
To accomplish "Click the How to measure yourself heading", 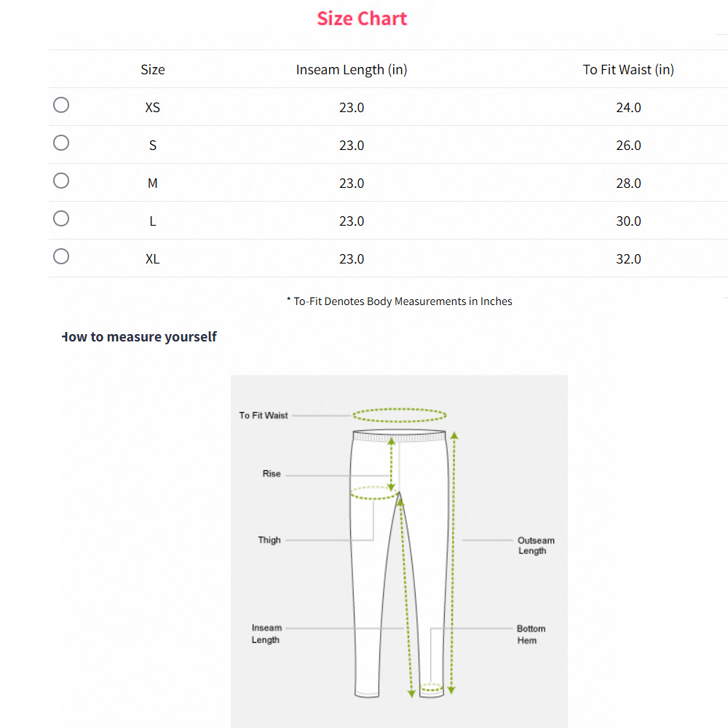I will tap(139, 336).
